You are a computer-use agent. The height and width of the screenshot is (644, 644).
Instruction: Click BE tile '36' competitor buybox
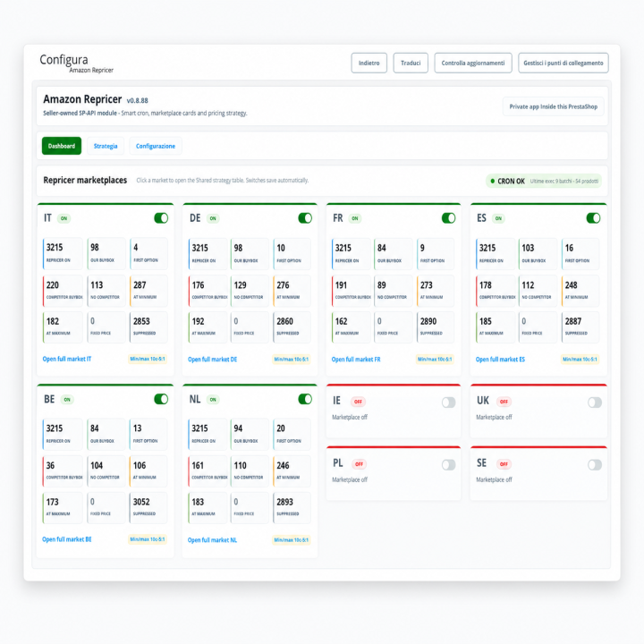click(63, 471)
